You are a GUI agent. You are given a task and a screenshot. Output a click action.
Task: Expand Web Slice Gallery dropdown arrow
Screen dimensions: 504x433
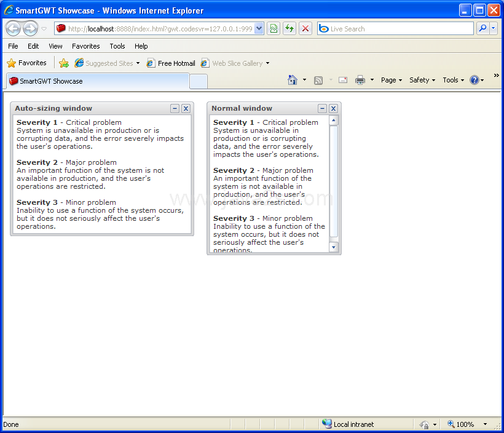[267, 63]
